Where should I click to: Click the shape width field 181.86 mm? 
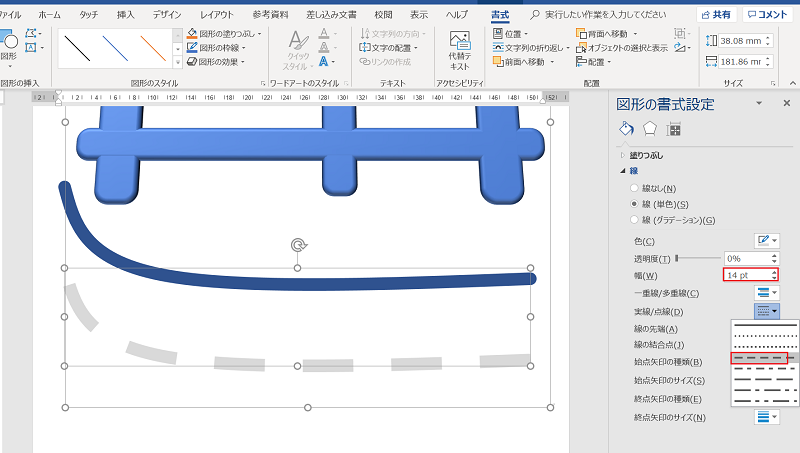[x=741, y=61]
